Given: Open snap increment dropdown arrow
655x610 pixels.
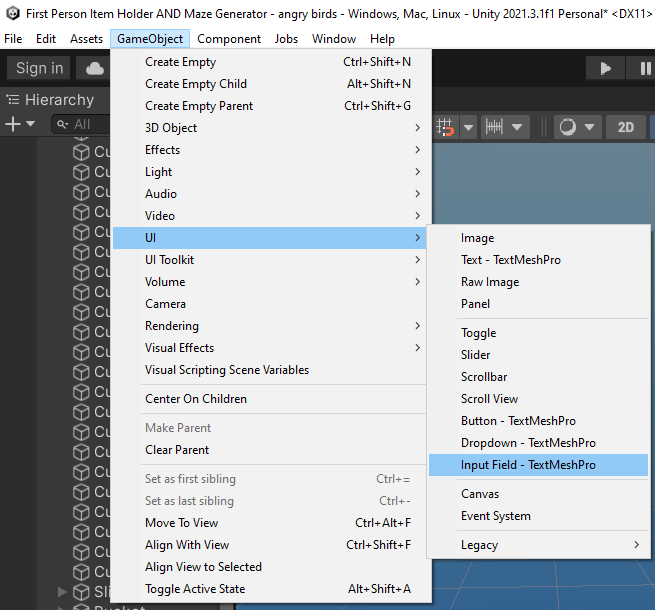Looking at the screenshot, I should 517,127.
